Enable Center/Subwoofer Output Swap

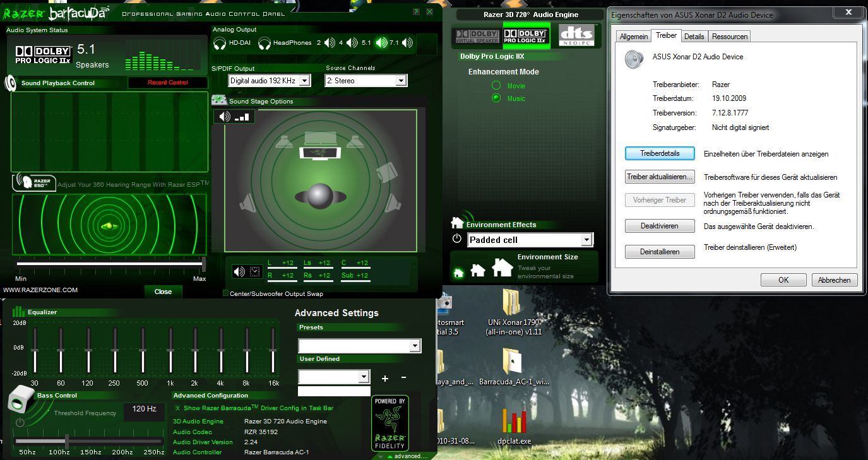tap(225, 293)
